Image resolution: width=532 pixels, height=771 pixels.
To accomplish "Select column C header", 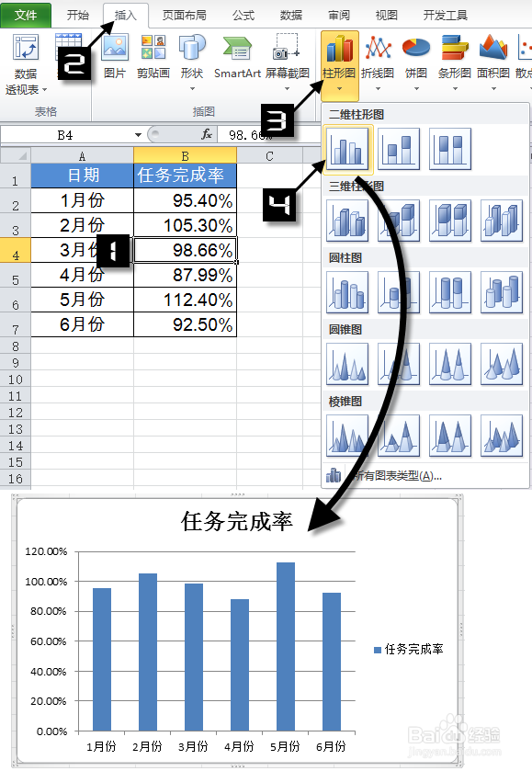I will (269, 156).
